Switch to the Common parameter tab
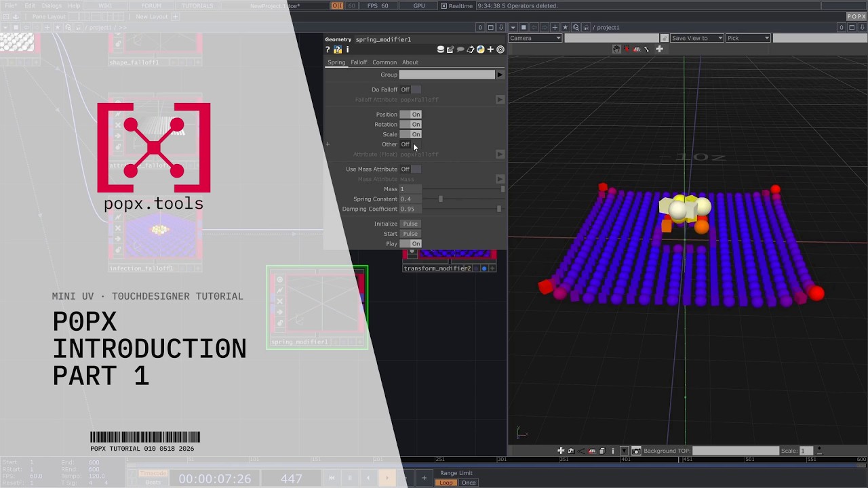This screenshot has height=488, width=868. [x=384, y=62]
